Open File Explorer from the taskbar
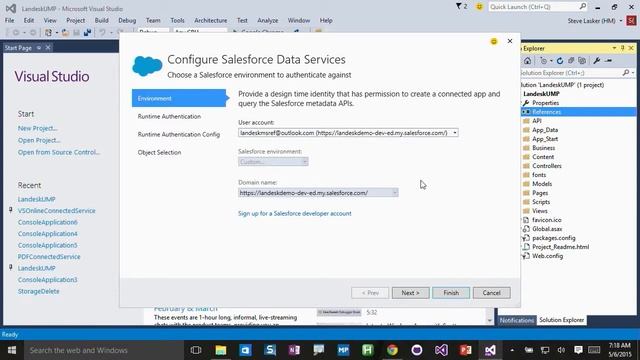The image size is (640, 360). [221, 350]
